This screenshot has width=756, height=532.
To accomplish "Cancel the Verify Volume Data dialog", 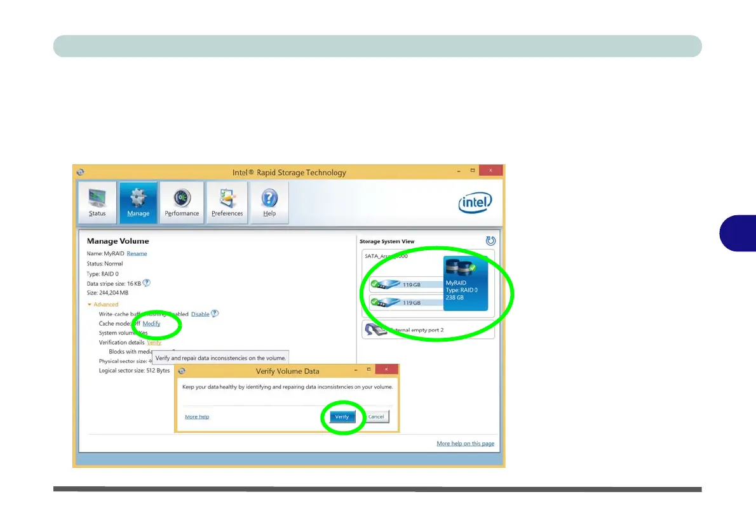I will 376,417.
